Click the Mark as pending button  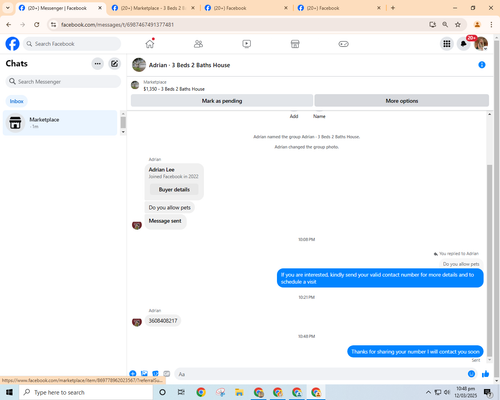tap(222, 101)
